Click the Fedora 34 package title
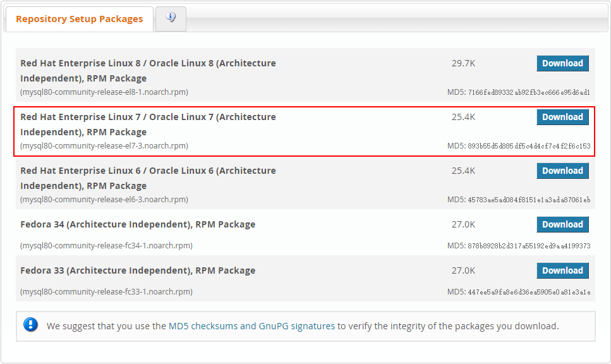The width and height of the screenshot is (611, 364). tap(138, 224)
